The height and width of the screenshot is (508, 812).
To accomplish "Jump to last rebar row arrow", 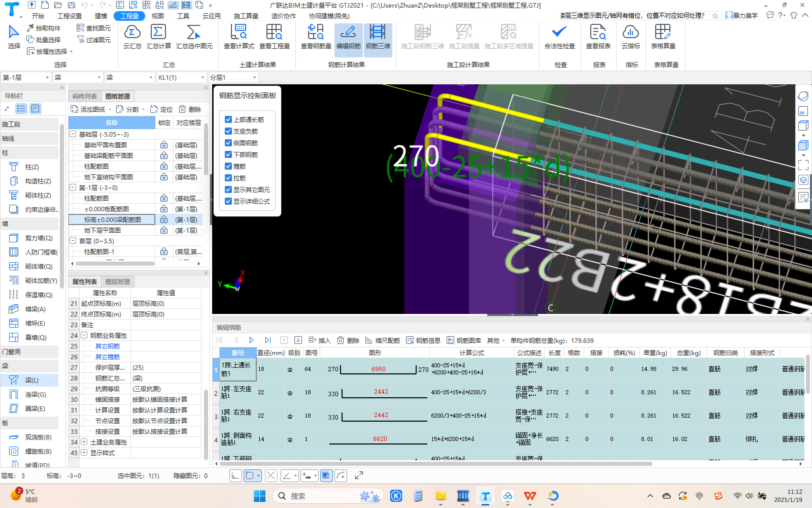I will pyautogui.click(x=267, y=340).
